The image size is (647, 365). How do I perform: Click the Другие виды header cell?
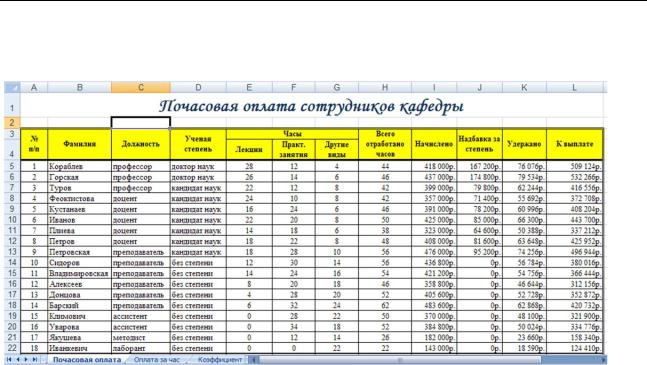pos(337,149)
